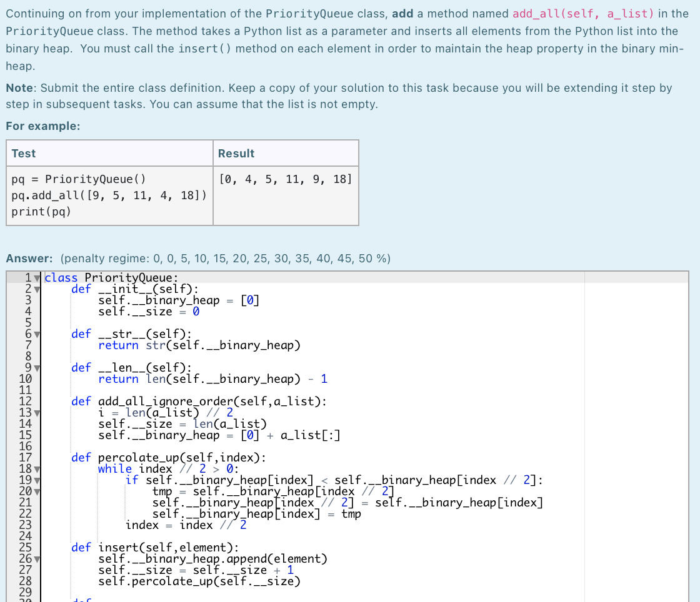Click 'self.__binary_heap.append(element)' line
700x602 pixels.
tap(212, 558)
